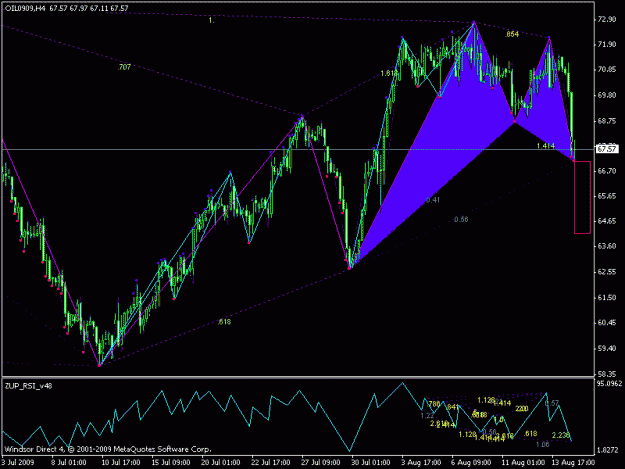Click the .707 retracement ratio label

click(x=124, y=67)
